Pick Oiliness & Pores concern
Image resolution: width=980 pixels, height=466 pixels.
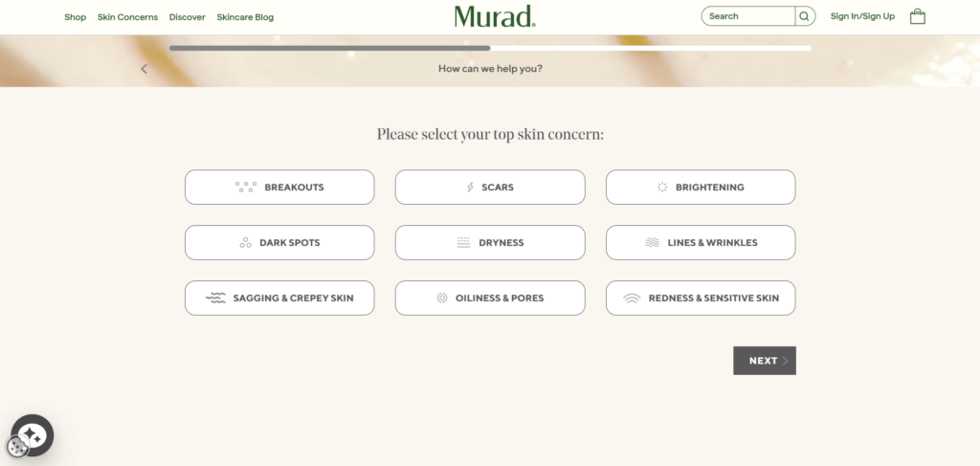(490, 298)
